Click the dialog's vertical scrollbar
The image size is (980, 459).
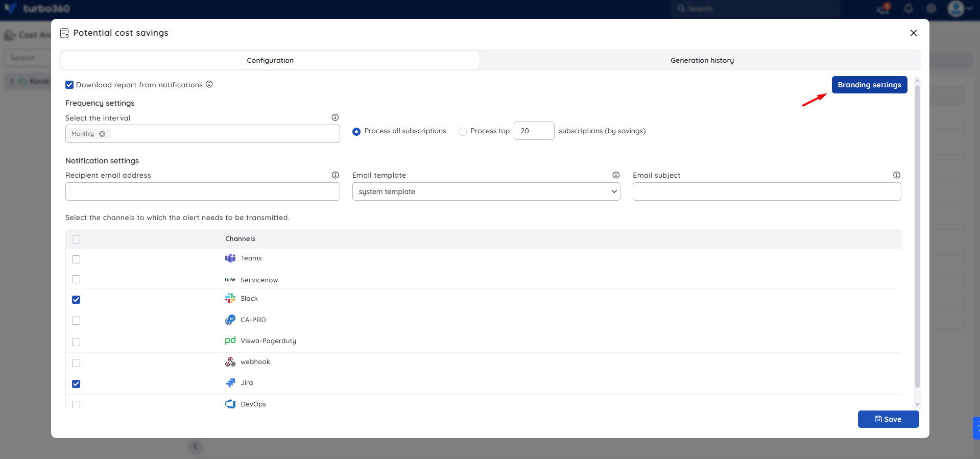(917, 236)
